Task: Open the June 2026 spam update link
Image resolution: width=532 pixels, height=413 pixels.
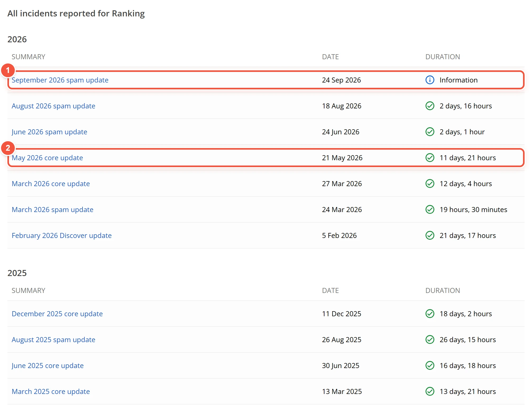Action: [49, 132]
